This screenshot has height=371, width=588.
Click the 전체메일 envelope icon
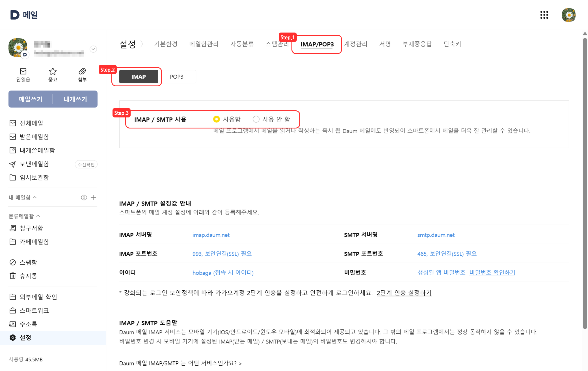point(13,123)
